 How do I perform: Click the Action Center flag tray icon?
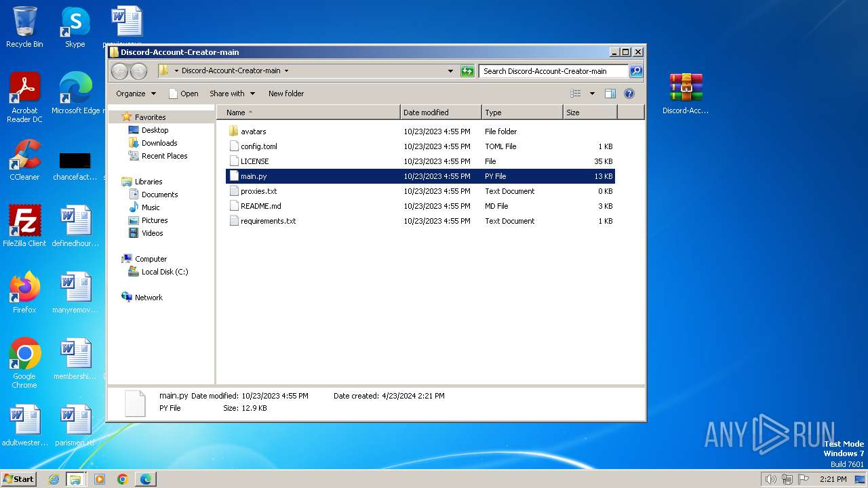(804, 479)
